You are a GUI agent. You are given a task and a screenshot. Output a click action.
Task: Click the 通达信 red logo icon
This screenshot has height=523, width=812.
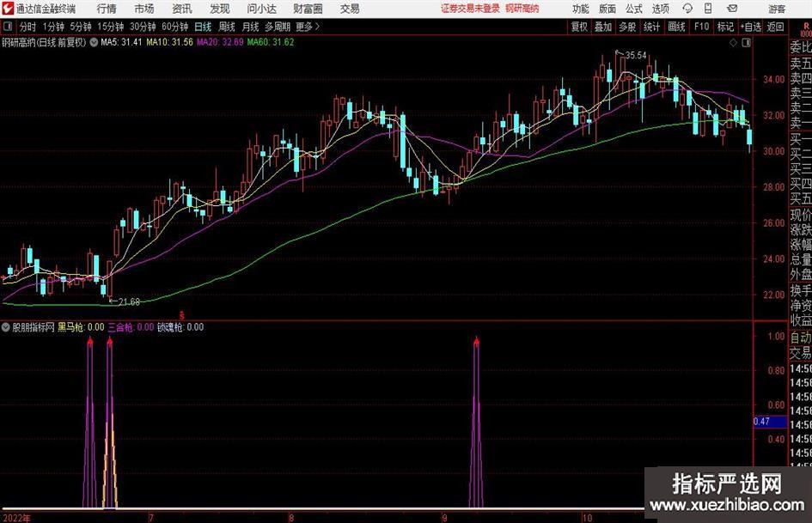[x=8, y=9]
